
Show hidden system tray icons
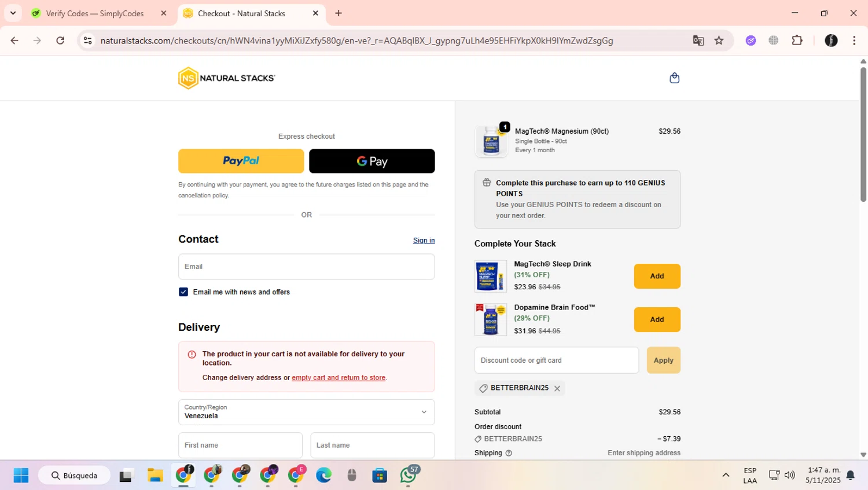[726, 476]
